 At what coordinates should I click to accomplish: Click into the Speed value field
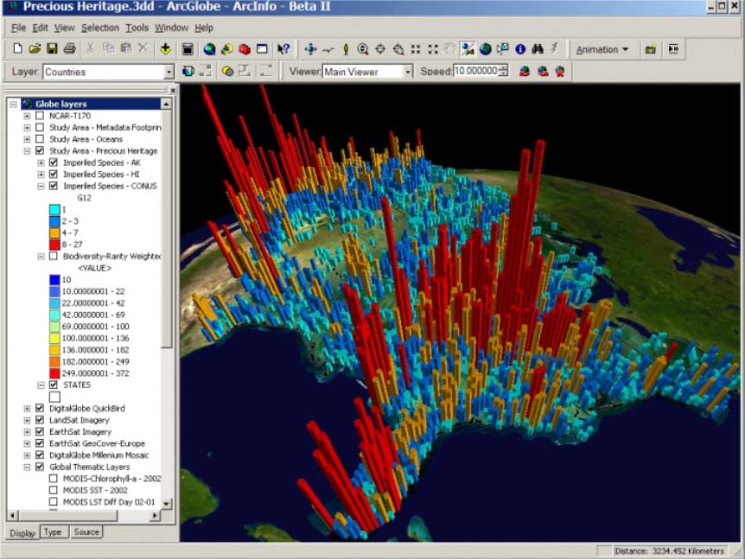(x=474, y=72)
